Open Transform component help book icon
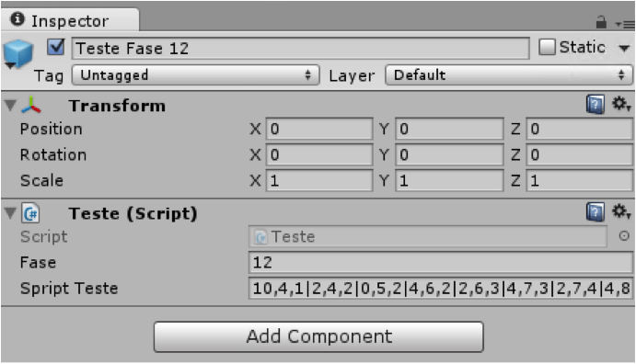 point(595,105)
